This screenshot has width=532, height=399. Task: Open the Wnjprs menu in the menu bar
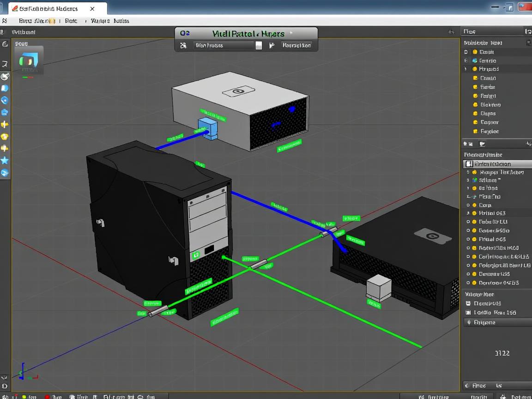[x=100, y=21]
